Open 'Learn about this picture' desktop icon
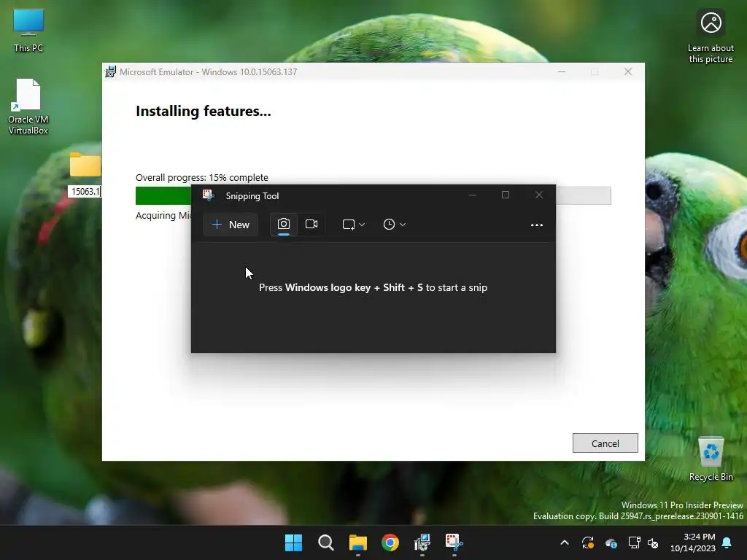The width and height of the screenshot is (747, 560). [x=711, y=36]
